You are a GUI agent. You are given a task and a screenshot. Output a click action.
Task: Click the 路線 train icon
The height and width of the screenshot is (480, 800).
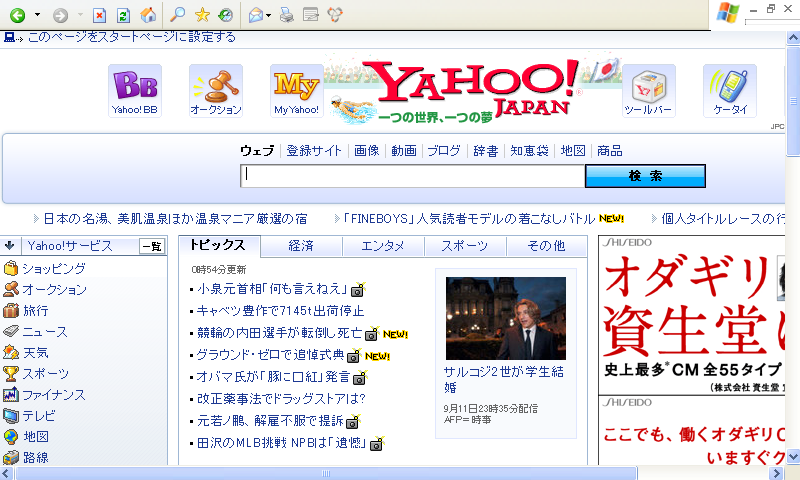click(x=11, y=458)
